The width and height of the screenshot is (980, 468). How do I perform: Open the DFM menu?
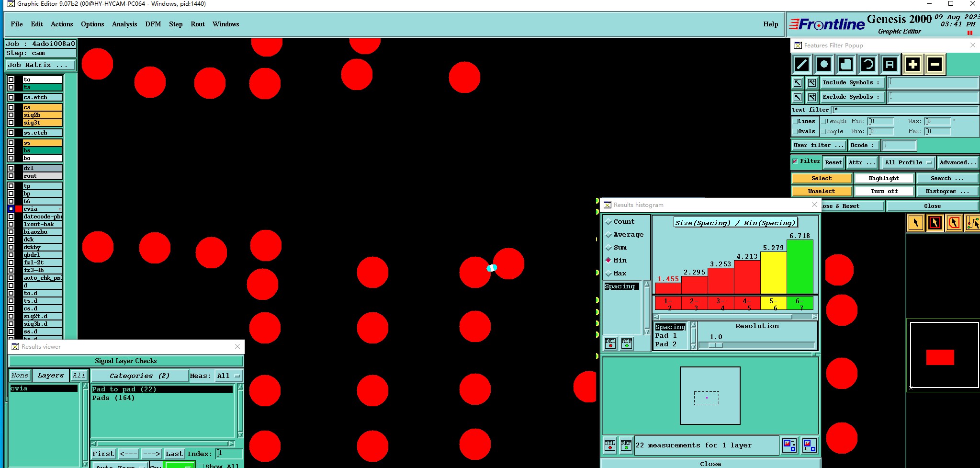153,24
